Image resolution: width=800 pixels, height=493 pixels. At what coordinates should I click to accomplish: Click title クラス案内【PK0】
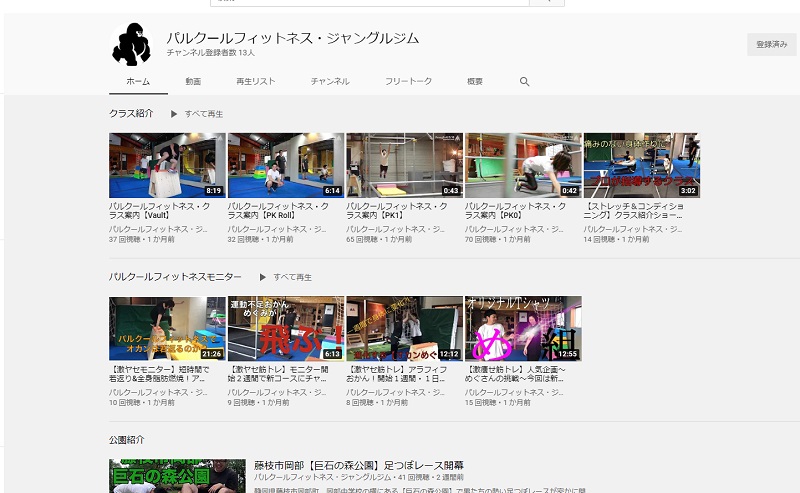pos(516,211)
